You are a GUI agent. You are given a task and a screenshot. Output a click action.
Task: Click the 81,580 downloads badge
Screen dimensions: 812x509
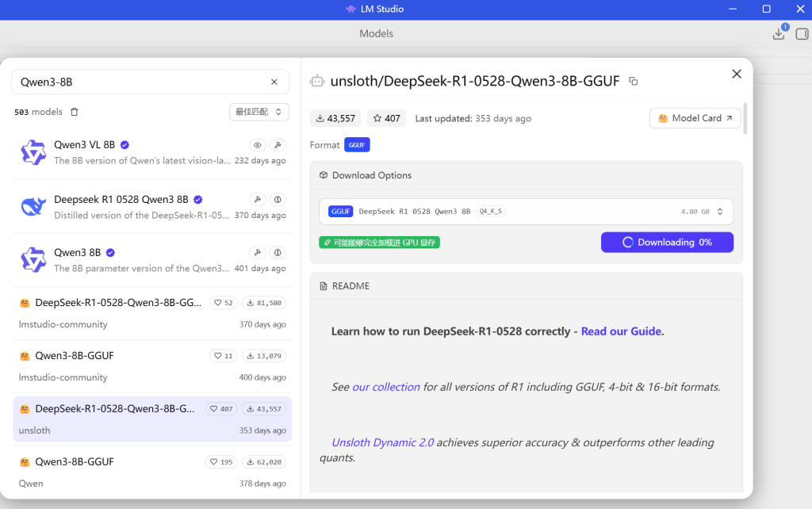pyautogui.click(x=264, y=303)
